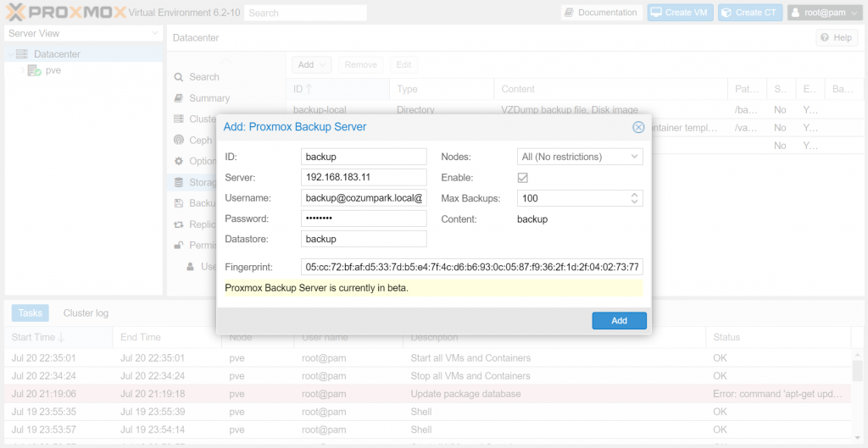Select the Shell task from 23:53:57
This screenshot has width=868, height=448.
tap(428, 429)
